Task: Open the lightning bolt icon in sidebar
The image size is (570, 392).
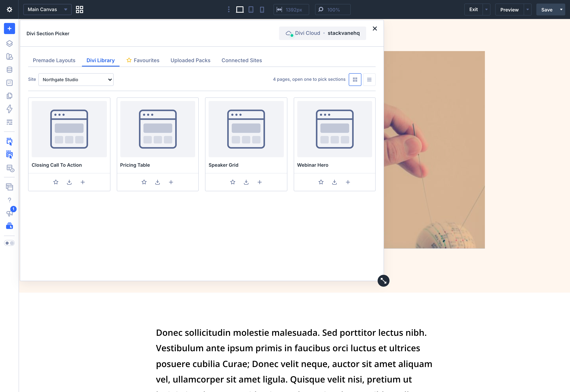Action: click(x=9, y=109)
